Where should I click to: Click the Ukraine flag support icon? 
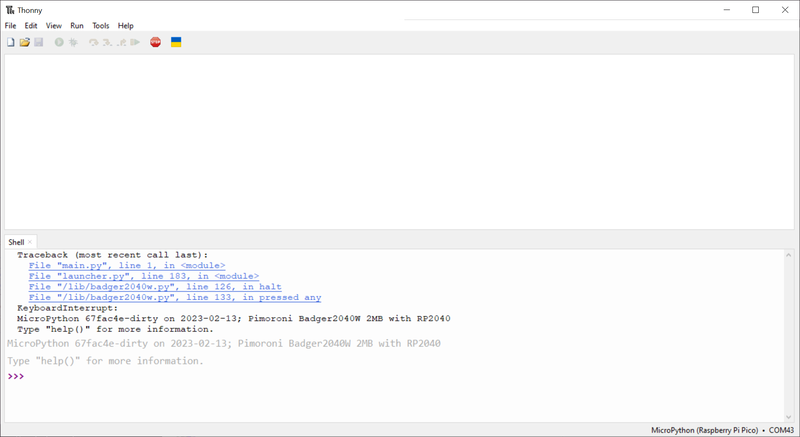[176, 42]
